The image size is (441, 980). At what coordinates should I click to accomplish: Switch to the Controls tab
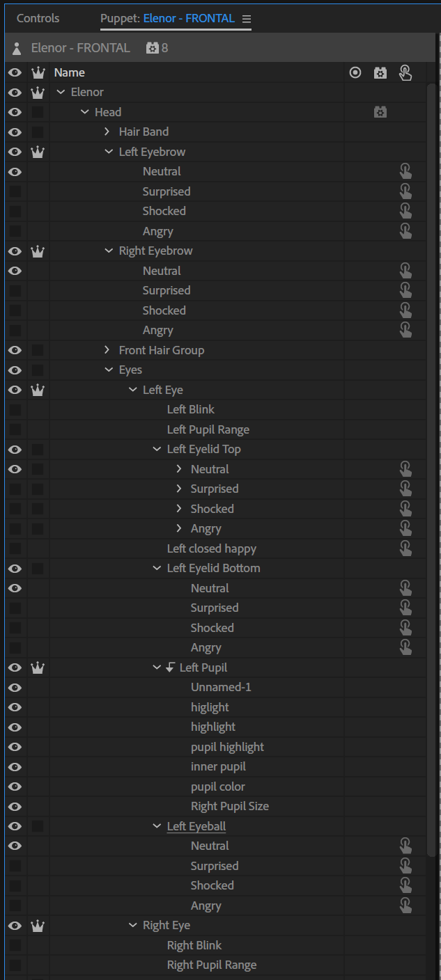click(38, 18)
